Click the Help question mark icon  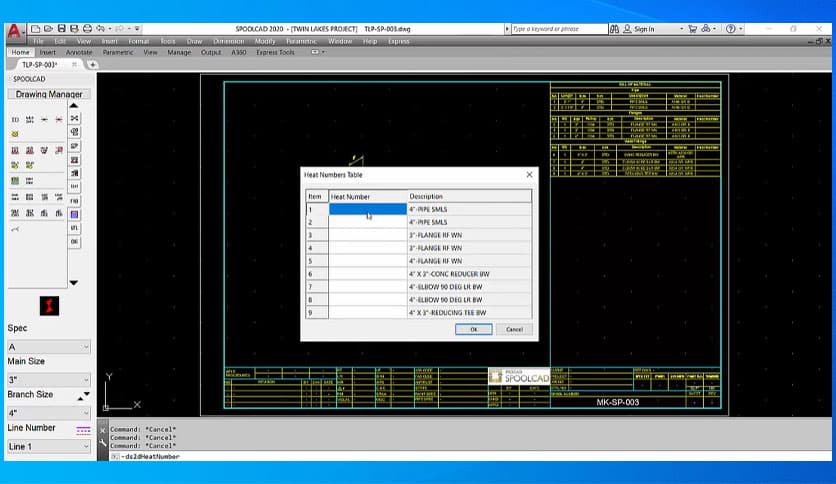(x=730, y=29)
